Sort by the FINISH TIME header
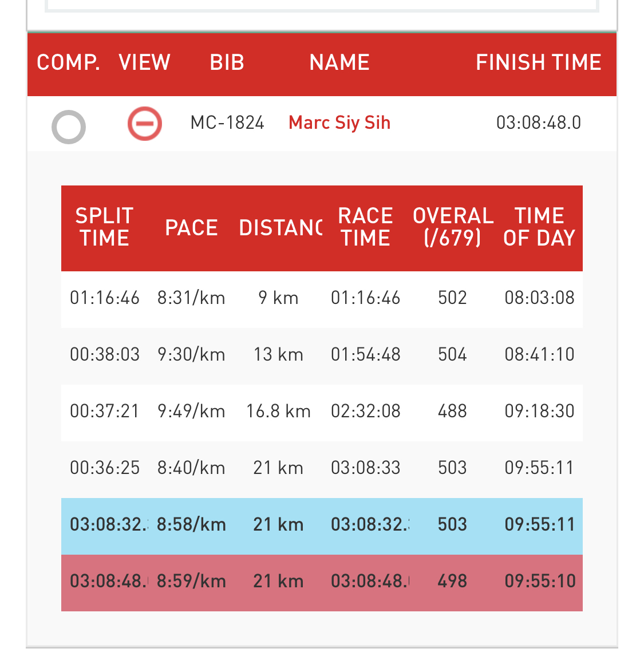The image size is (644, 660). [x=538, y=62]
